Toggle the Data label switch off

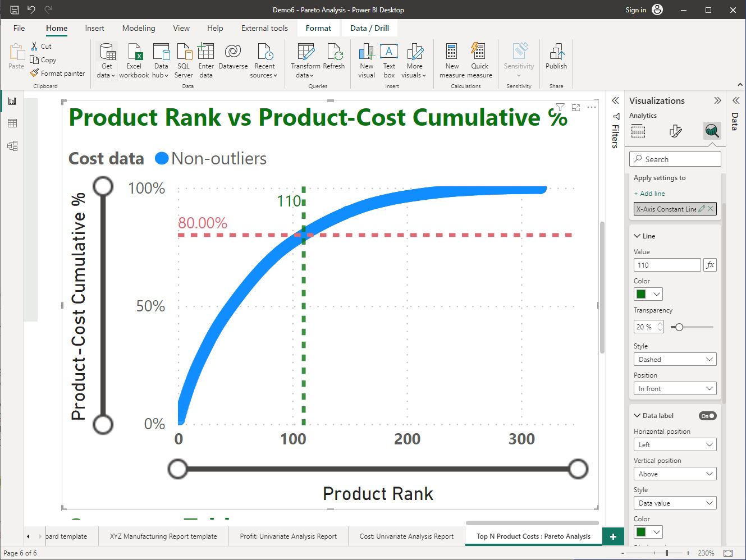click(708, 416)
